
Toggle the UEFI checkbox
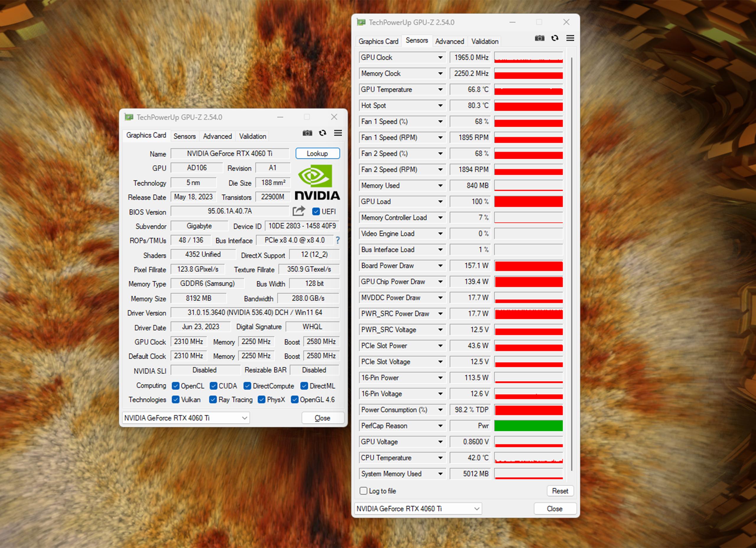[316, 211]
